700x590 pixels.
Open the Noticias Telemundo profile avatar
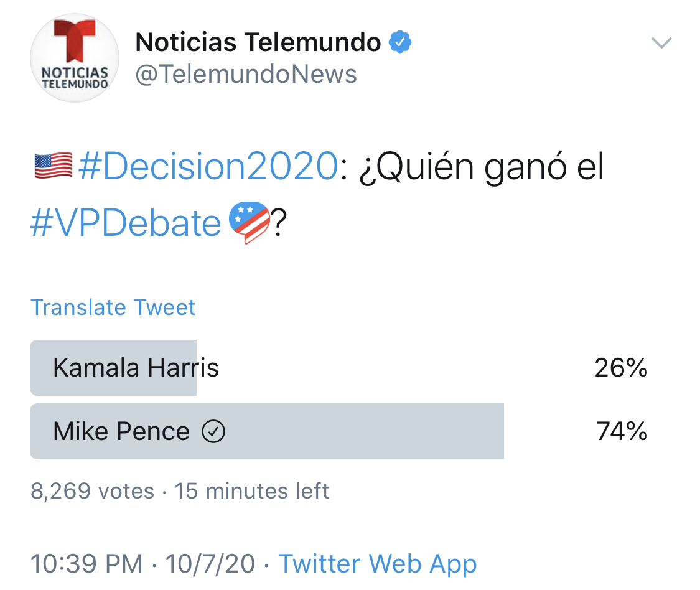pyautogui.click(x=75, y=58)
